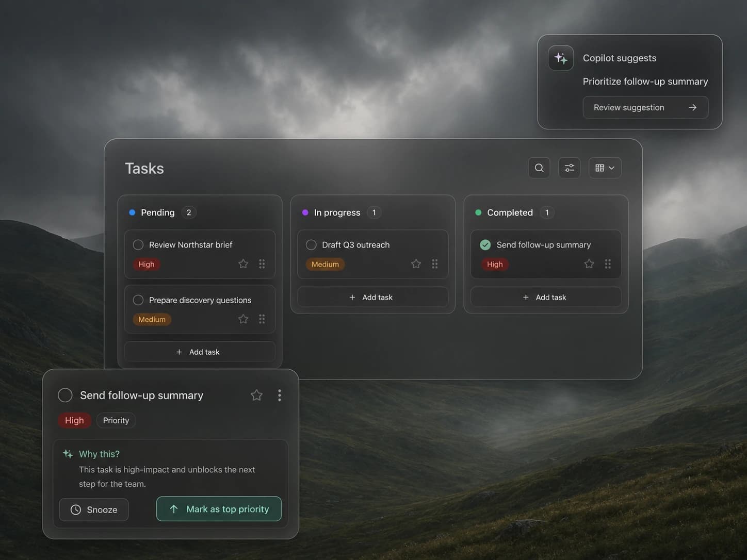This screenshot has height=560, width=747.
Task: Click the purple In progress status dot
Action: coord(305,212)
